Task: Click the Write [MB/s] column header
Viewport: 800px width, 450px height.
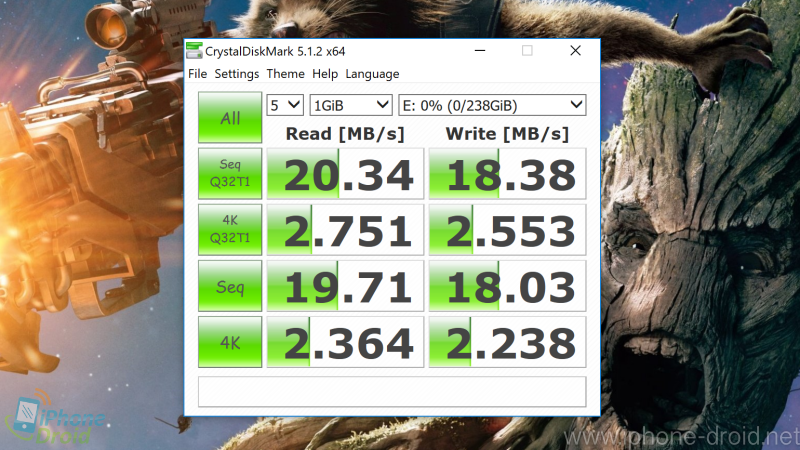Action: click(507, 134)
